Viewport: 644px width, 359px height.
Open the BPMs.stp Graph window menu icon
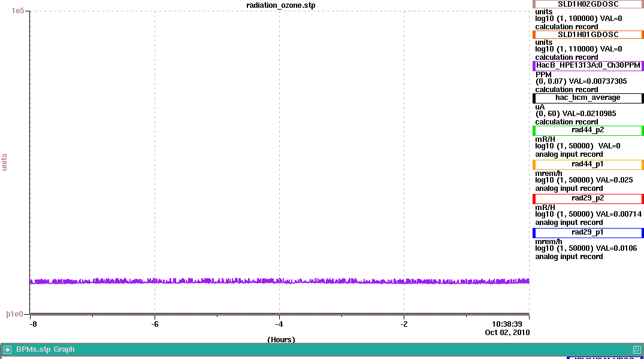point(7,349)
